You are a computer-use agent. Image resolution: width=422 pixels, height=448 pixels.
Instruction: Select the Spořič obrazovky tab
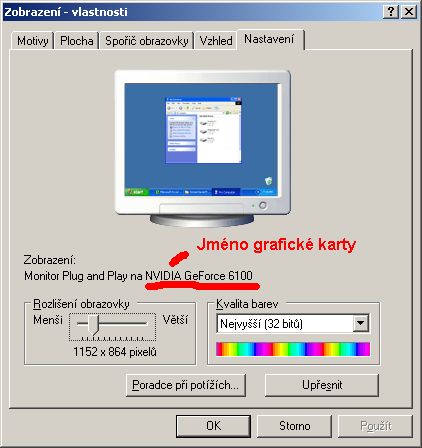tap(147, 41)
